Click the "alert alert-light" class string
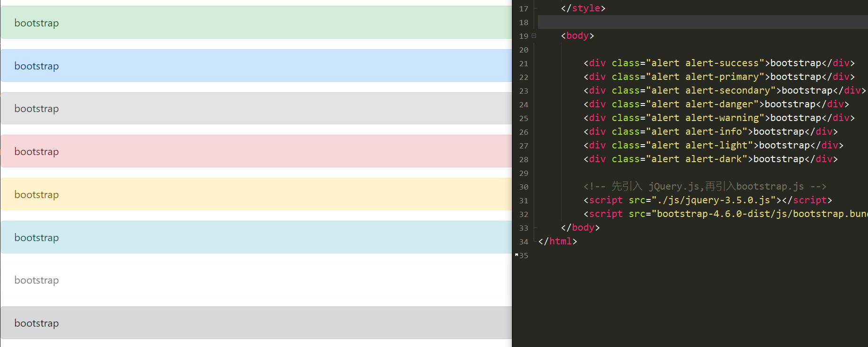868x347 pixels. pos(700,145)
